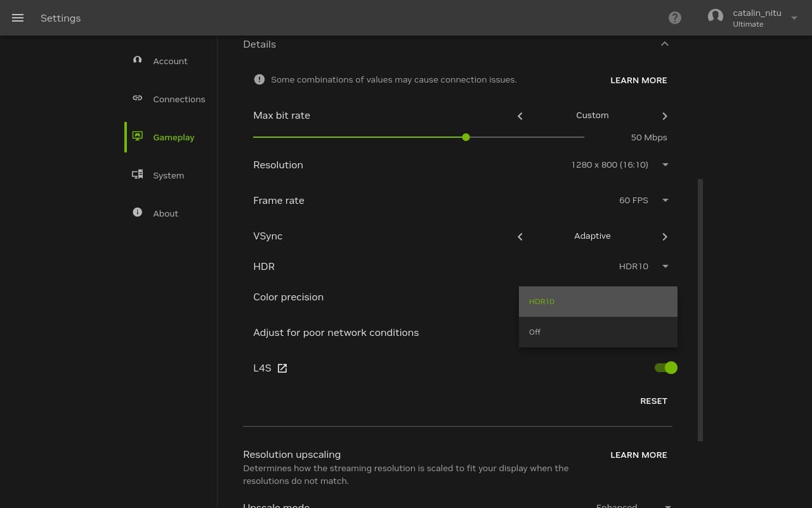Image resolution: width=812 pixels, height=508 pixels.
Task: Collapse the Details section chevron
Action: click(x=665, y=44)
